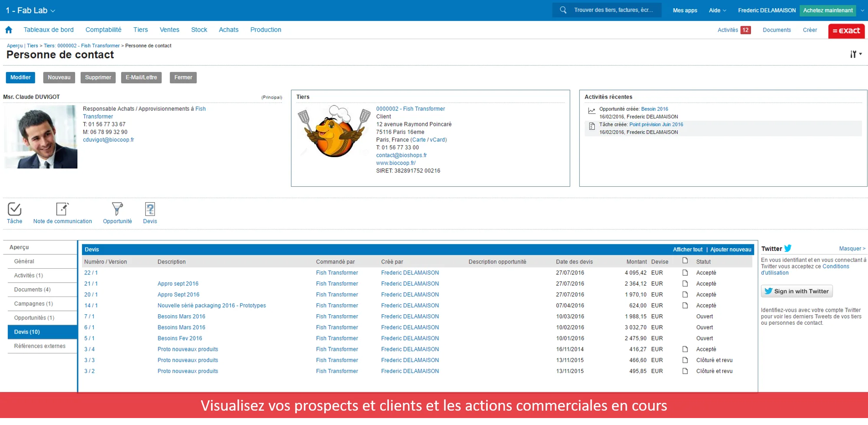Click the Fermer button

[x=183, y=78]
